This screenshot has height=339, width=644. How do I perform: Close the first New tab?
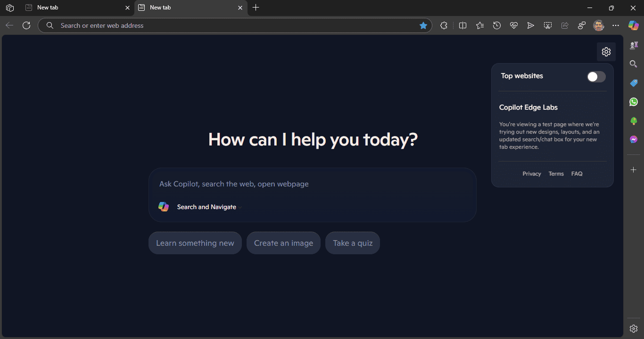point(127,8)
